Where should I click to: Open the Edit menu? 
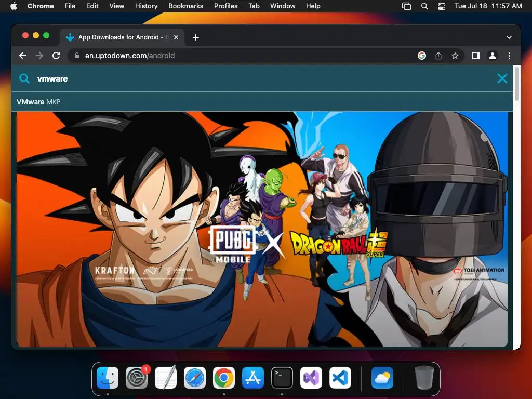pyautogui.click(x=92, y=6)
